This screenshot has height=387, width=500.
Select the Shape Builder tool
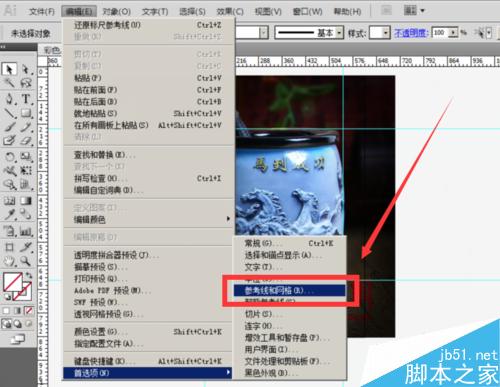(9, 184)
